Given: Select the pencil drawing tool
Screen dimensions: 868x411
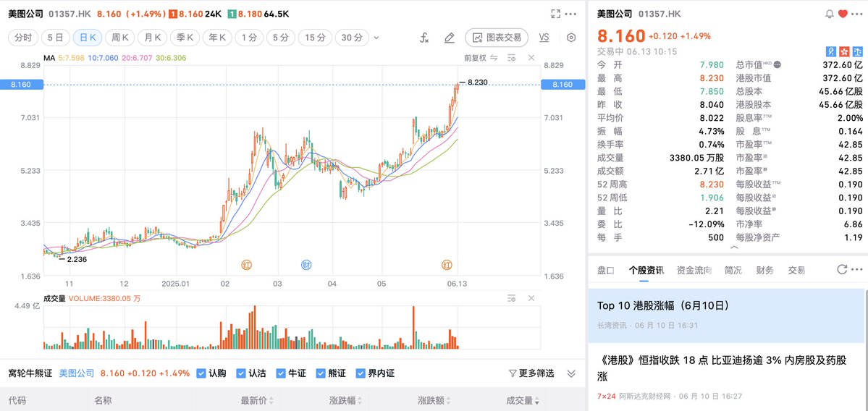Looking at the screenshot, I should pos(450,38).
